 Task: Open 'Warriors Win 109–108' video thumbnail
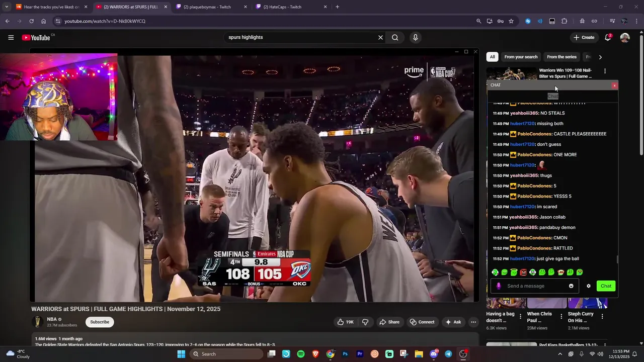(512, 73)
